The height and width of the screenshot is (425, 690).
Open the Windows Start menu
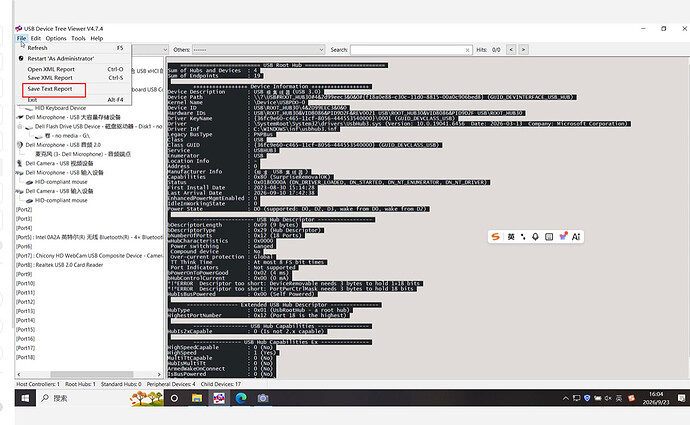coord(26,398)
